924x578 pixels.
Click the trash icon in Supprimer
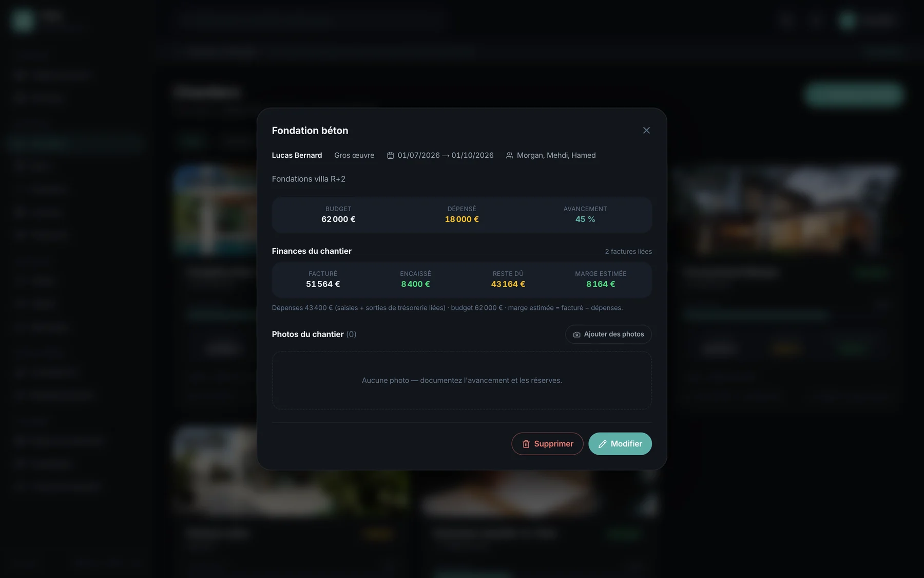click(526, 444)
